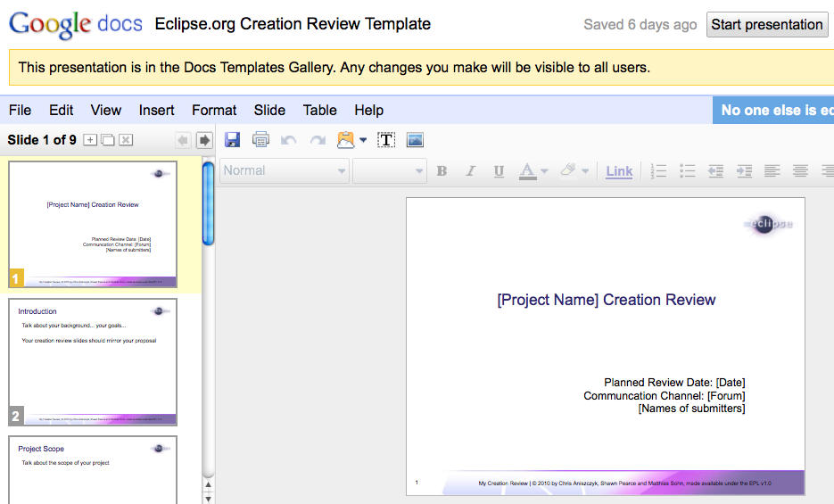Click the highlight color marker icon
The width and height of the screenshot is (834, 504).
click(568, 170)
